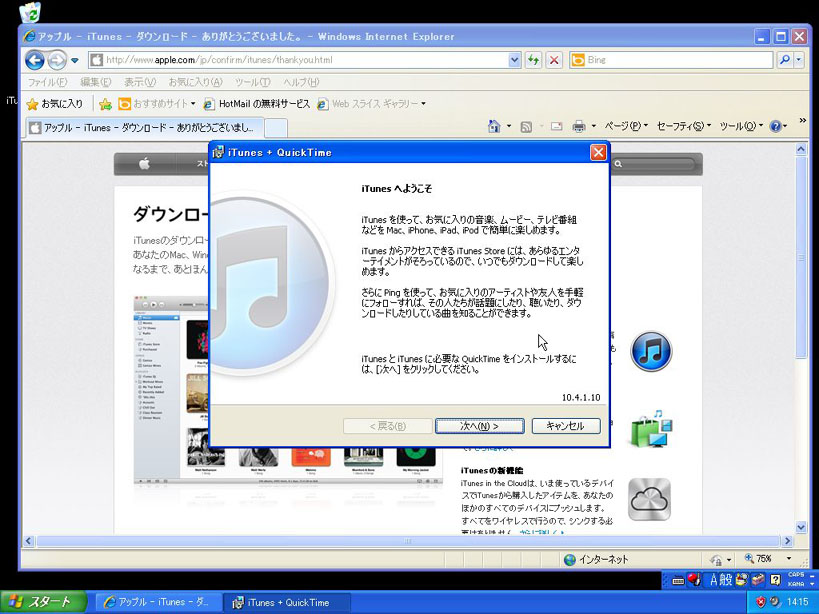Expand the Print dropdown arrow
The image size is (819, 614).
point(593,126)
